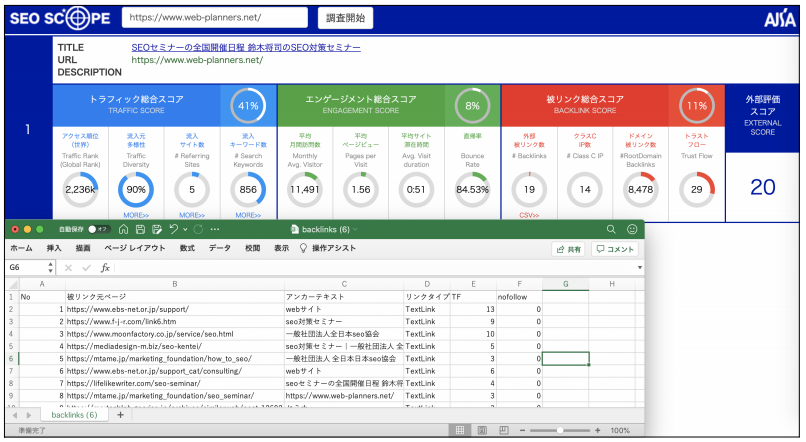
Task: Open the 校閲 ribbon tab
Action: [x=252, y=248]
